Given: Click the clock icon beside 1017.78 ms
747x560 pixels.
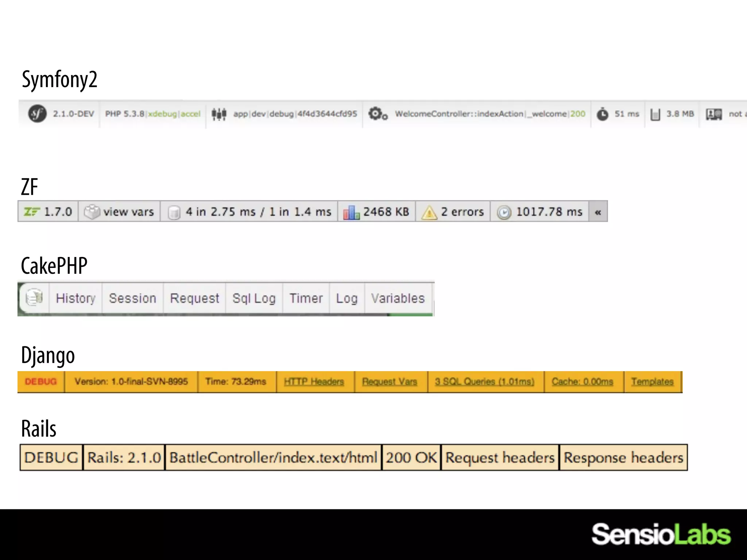Looking at the screenshot, I should click(x=504, y=212).
